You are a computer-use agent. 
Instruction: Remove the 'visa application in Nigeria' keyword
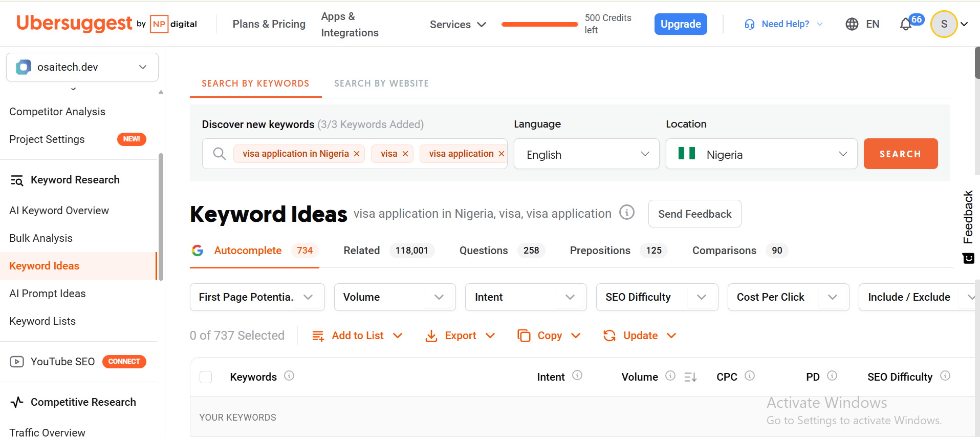tap(357, 154)
